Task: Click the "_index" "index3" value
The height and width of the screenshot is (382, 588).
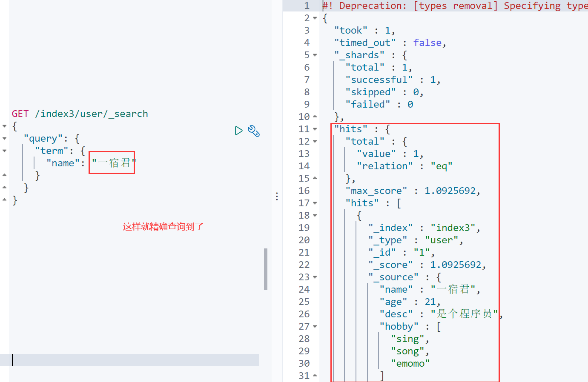Action: tap(453, 228)
